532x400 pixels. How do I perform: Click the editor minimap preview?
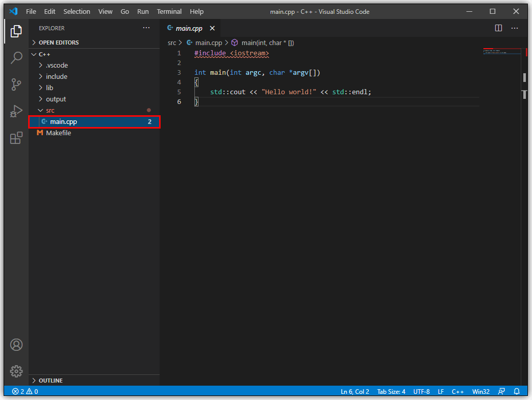(501, 52)
